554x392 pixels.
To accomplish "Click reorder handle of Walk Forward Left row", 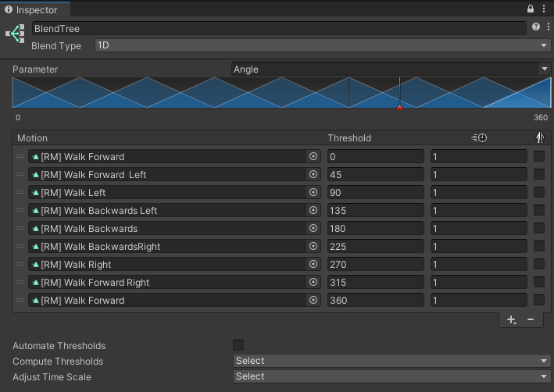I will 20,174.
